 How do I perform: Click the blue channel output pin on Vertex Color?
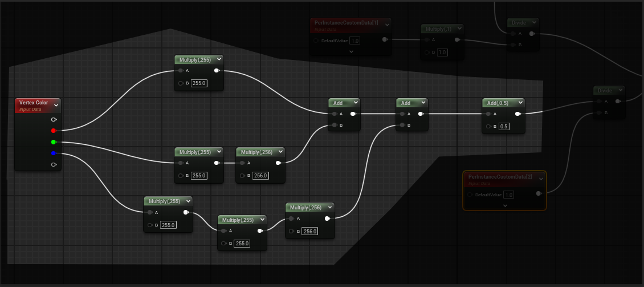[x=54, y=153]
